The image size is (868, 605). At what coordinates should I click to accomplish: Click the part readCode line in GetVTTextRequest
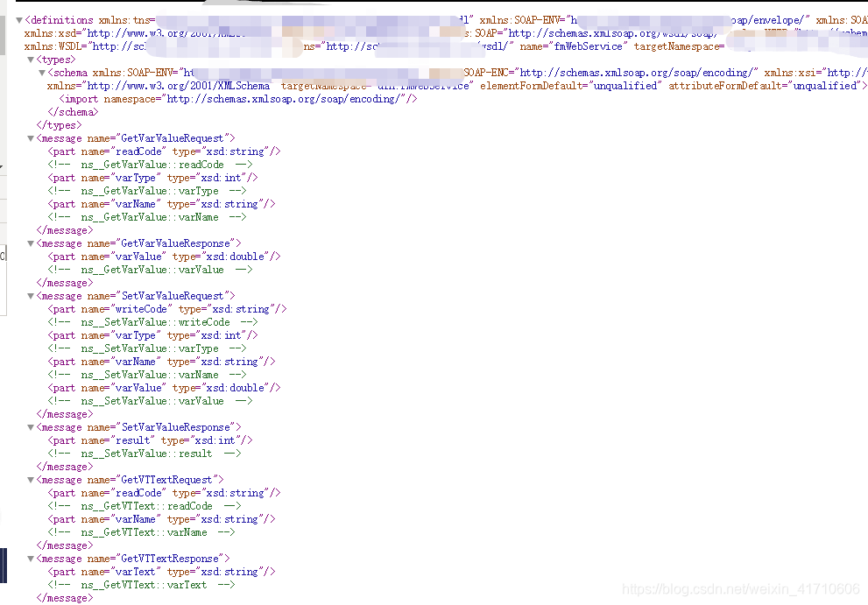(165, 493)
